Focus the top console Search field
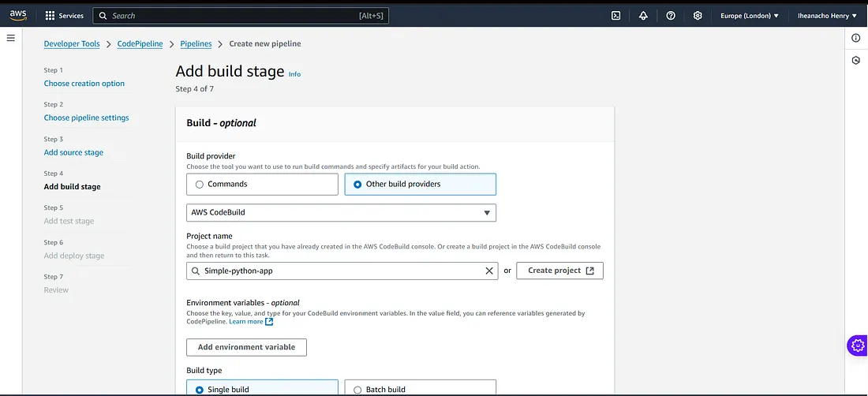 coord(240,16)
